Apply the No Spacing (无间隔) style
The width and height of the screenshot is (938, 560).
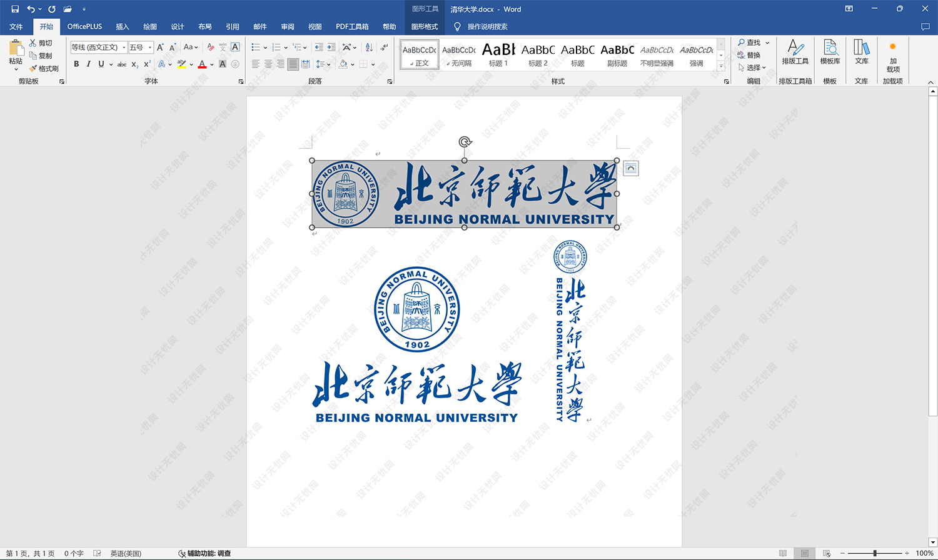coord(459,54)
